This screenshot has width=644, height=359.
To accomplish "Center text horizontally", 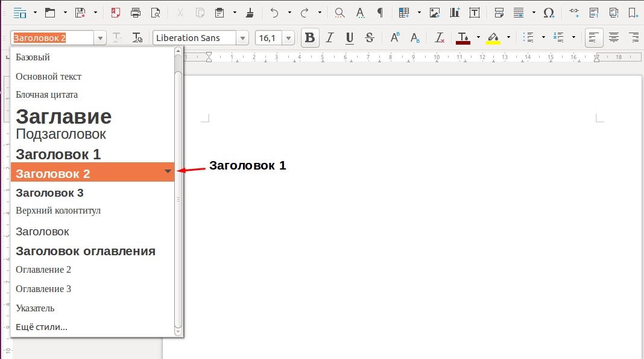I will (614, 38).
